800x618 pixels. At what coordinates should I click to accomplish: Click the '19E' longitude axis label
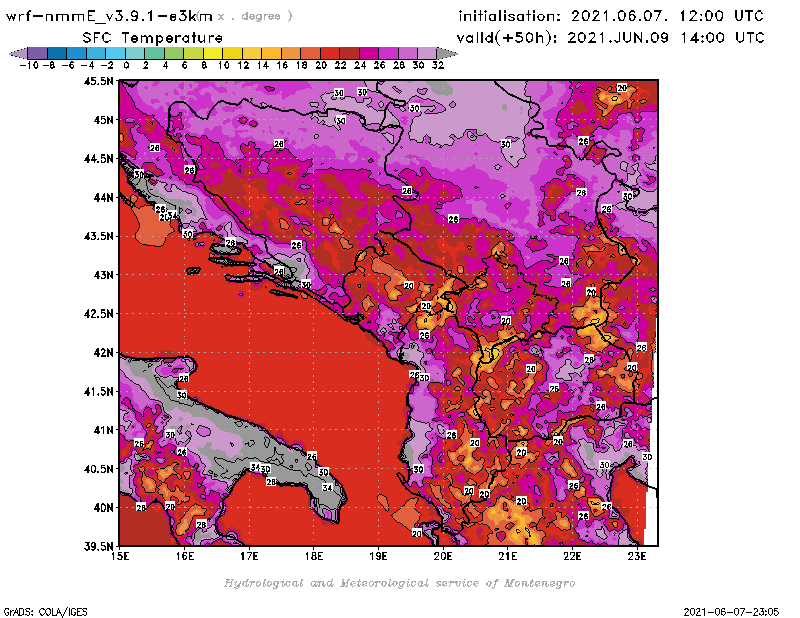coord(379,555)
